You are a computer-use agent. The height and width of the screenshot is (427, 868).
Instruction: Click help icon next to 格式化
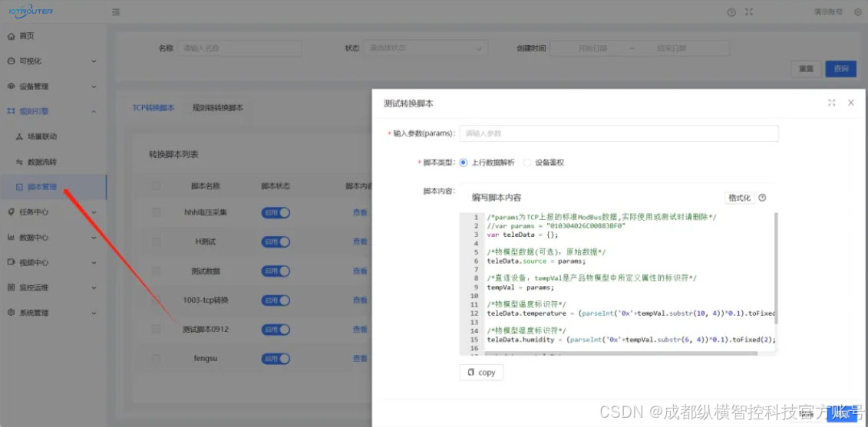click(762, 198)
